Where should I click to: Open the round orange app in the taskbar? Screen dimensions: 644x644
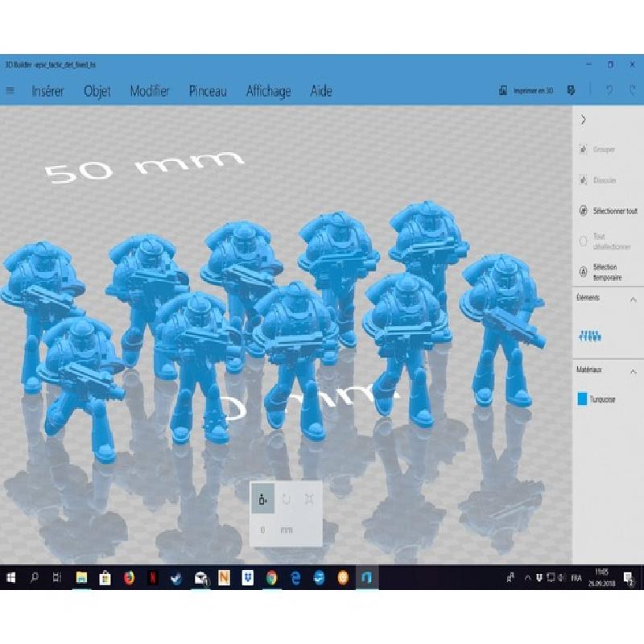coord(343,578)
